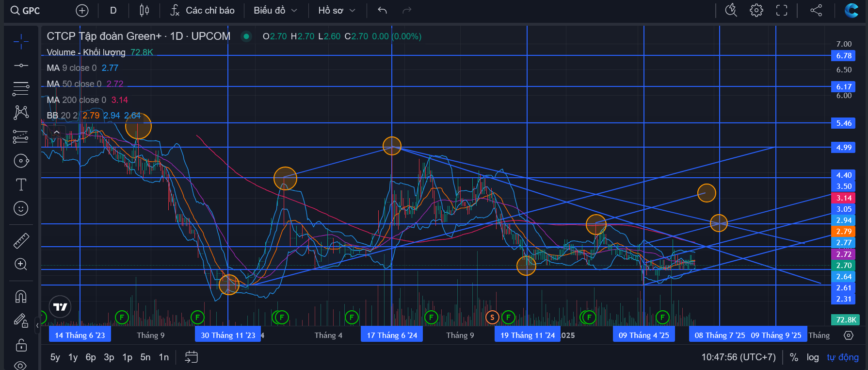Viewport: 868px width, 370px height.
Task: Open the chart patterns drawing tool
Action: [x=21, y=113]
